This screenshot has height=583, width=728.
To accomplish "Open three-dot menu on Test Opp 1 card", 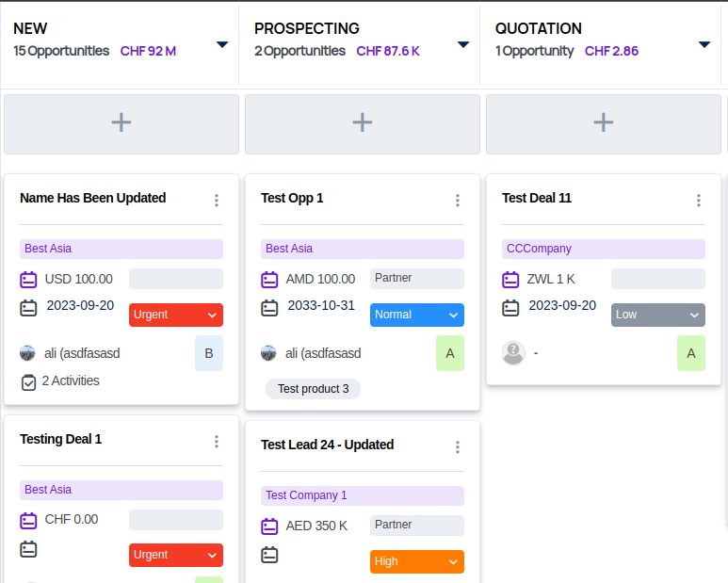I will tap(458, 200).
